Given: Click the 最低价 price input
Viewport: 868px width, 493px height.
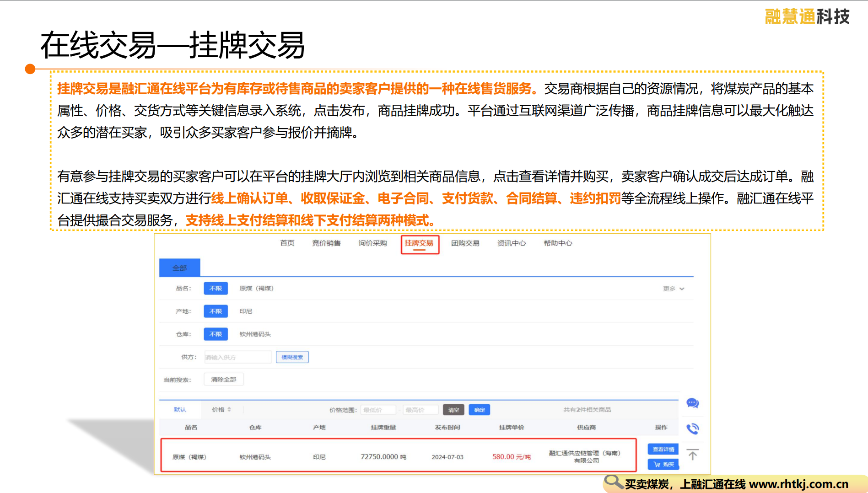Looking at the screenshot, I should click(x=378, y=410).
